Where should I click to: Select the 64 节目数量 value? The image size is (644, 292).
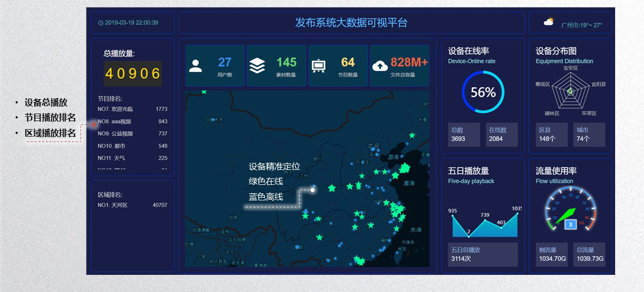[348, 63]
